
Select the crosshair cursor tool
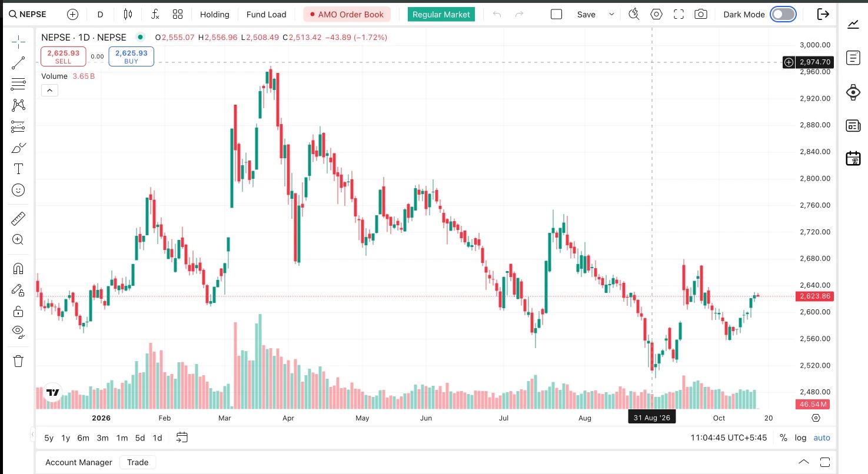tap(18, 42)
